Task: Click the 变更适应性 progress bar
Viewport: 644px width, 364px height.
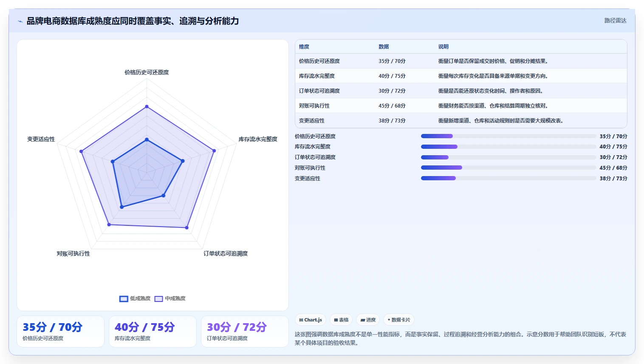Action: click(x=508, y=178)
